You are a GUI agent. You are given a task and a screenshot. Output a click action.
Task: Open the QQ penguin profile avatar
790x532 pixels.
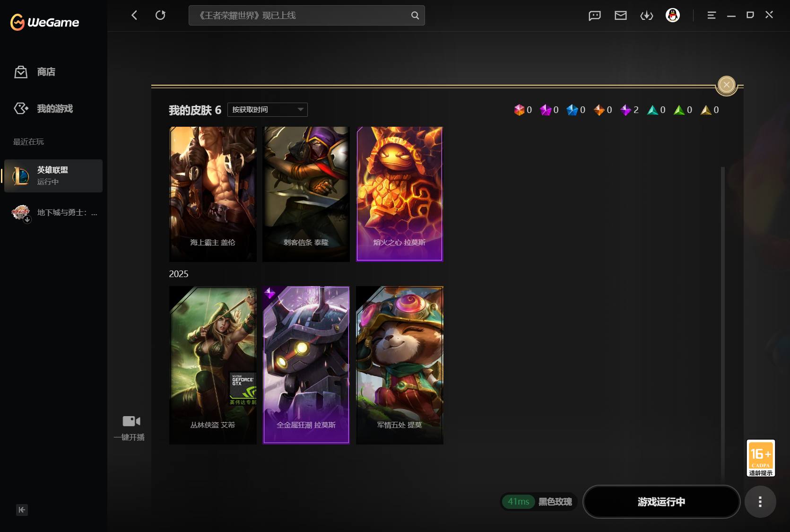pos(672,15)
